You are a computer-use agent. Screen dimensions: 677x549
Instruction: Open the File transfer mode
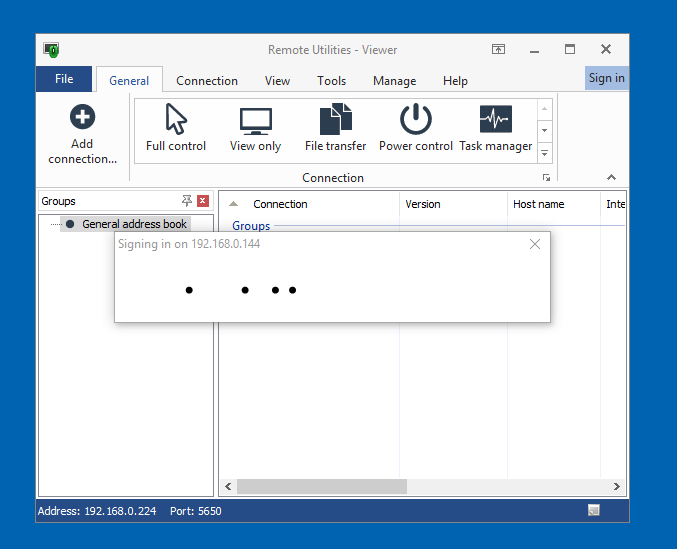point(335,128)
